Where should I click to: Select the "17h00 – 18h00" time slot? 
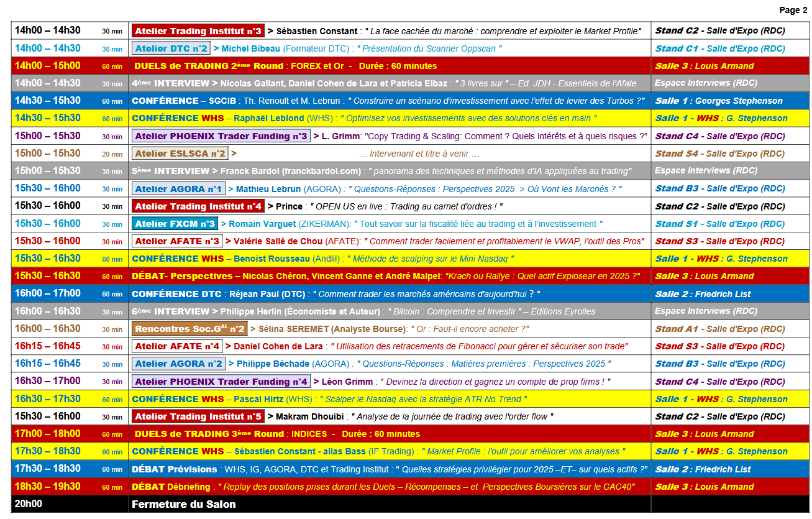pyautogui.click(x=48, y=434)
